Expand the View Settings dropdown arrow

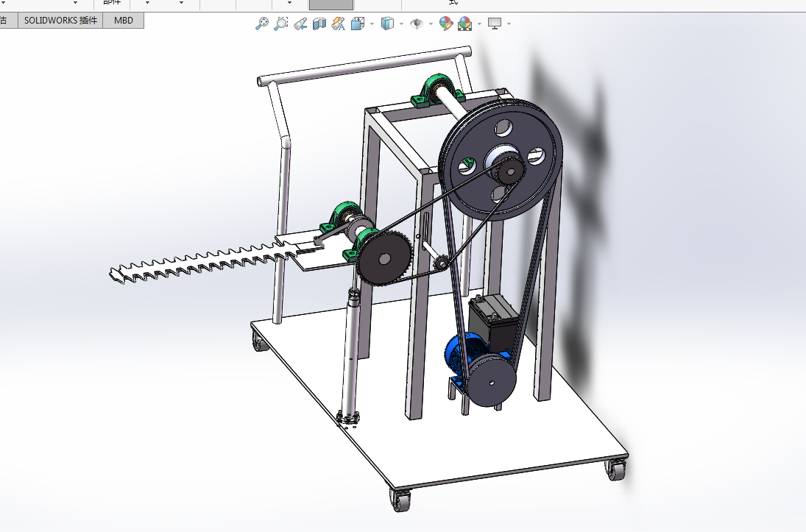click(x=509, y=24)
